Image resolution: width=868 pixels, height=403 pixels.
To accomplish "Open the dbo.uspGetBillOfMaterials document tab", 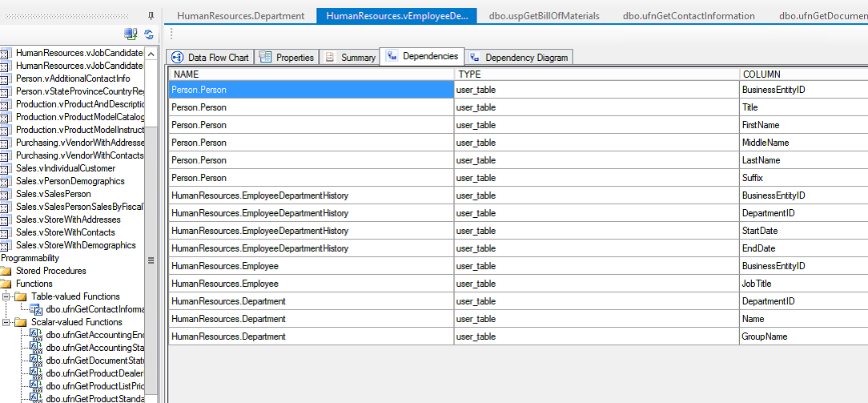I will point(545,16).
